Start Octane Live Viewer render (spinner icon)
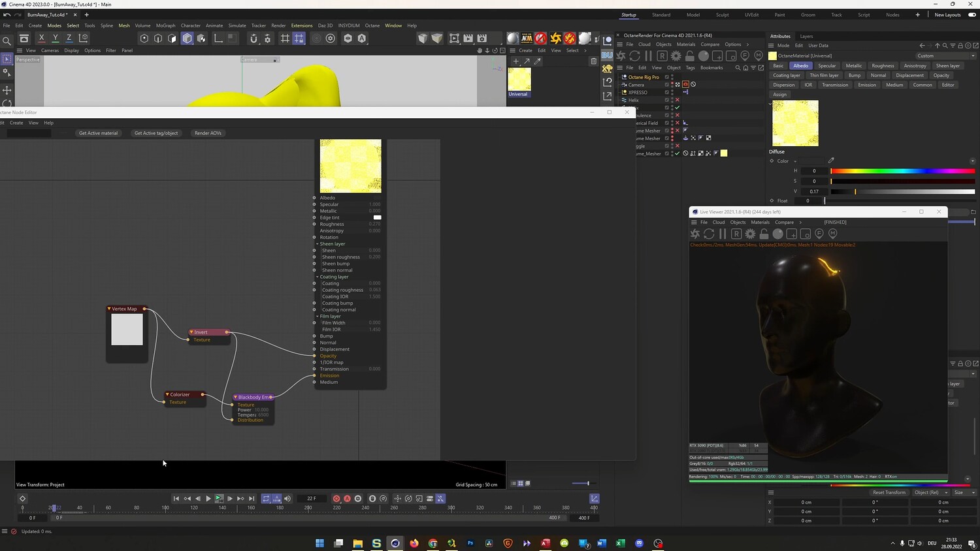This screenshot has width=980, height=551. pos(694,234)
